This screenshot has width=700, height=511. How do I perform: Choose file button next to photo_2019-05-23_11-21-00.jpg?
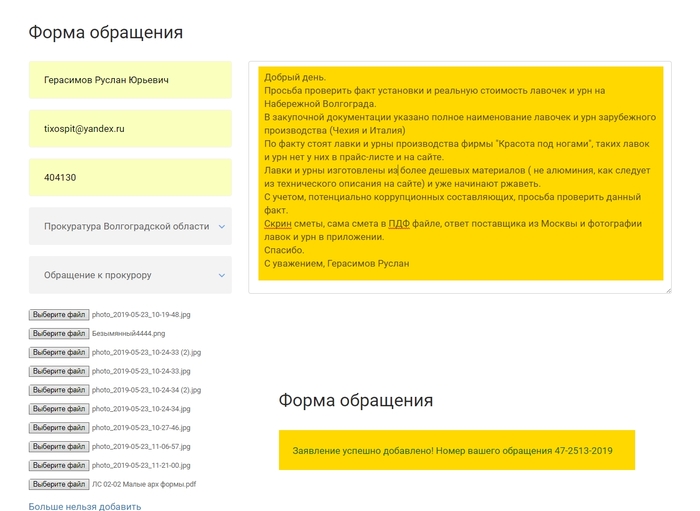click(x=59, y=465)
